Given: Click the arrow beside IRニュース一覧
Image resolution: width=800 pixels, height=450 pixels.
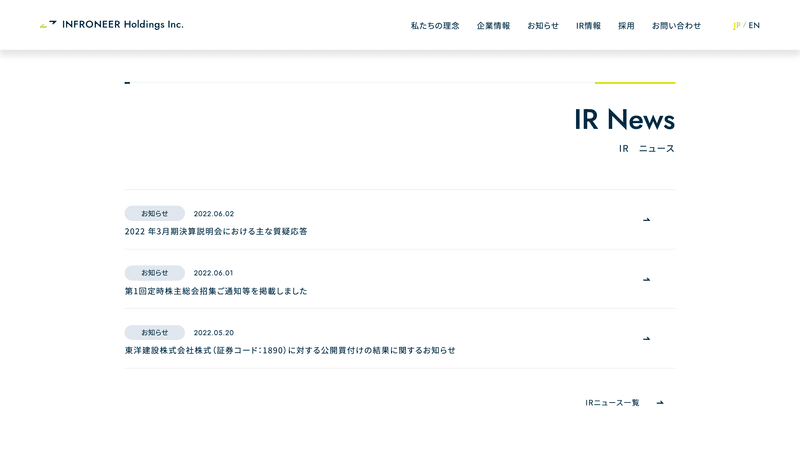Looking at the screenshot, I should 660,403.
